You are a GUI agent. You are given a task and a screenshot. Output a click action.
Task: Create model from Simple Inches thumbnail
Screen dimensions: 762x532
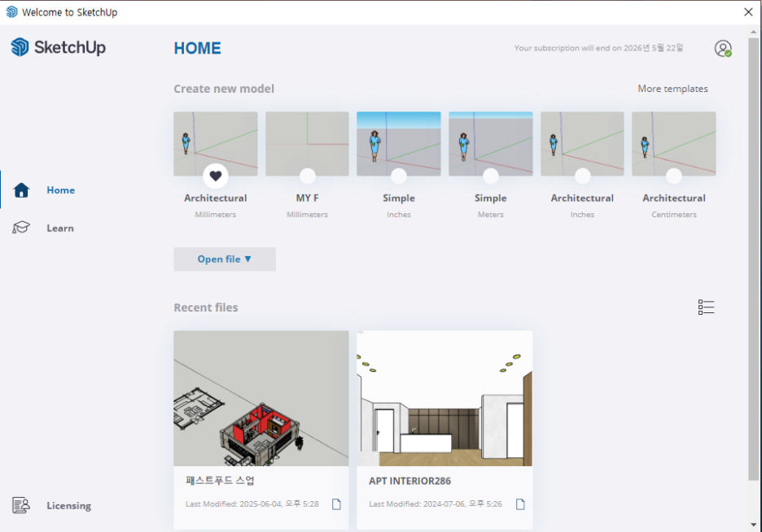click(398, 144)
